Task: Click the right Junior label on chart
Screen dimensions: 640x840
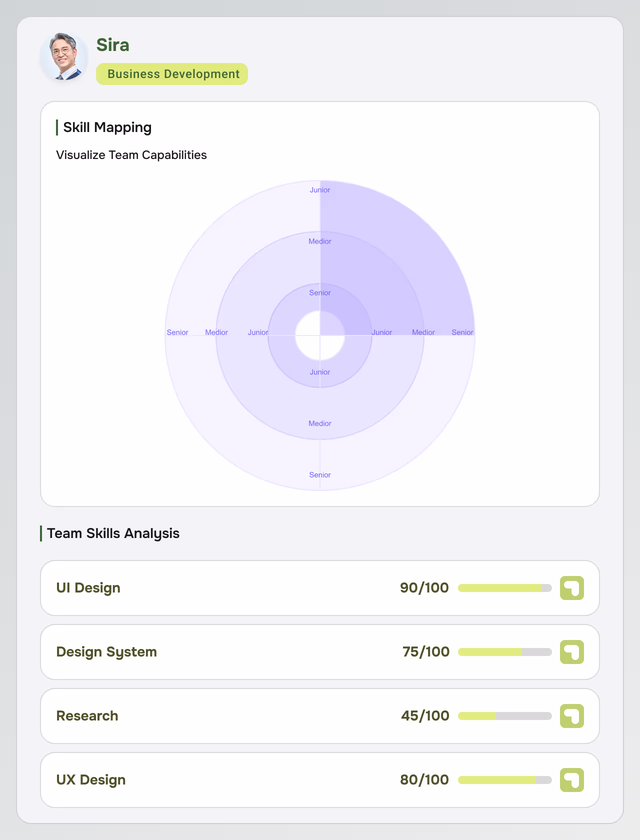Action: [382, 332]
